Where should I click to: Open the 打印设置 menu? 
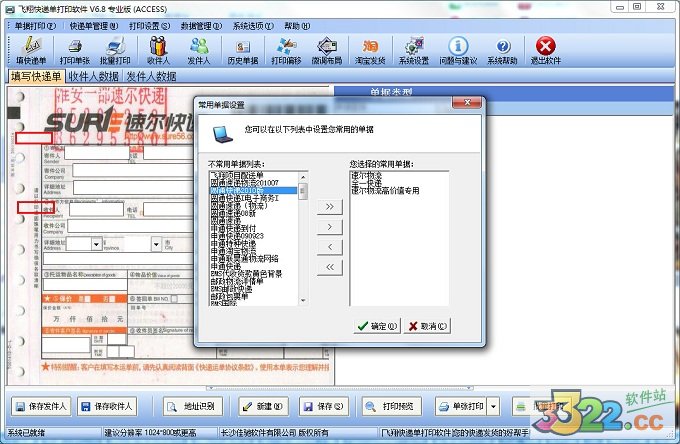click(149, 26)
